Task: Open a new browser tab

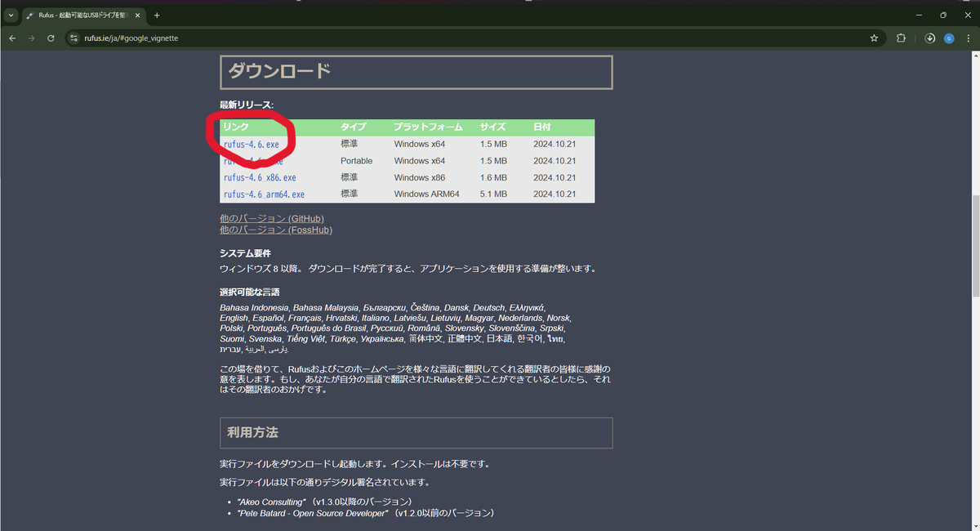Action: point(157,16)
